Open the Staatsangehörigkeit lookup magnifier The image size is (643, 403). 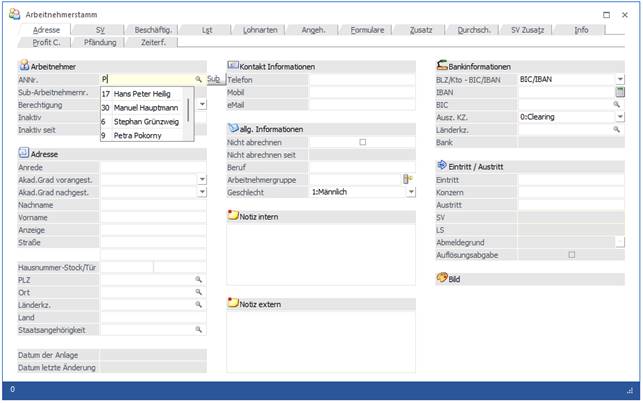tap(198, 329)
